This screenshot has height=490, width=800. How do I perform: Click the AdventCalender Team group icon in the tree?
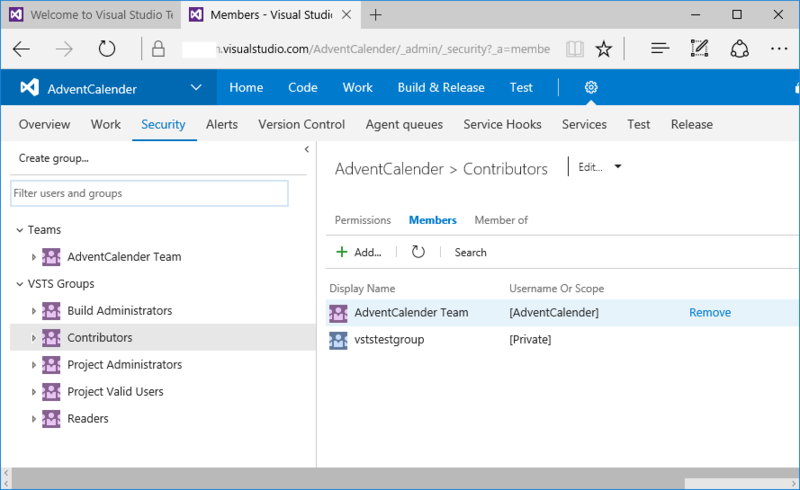(x=51, y=257)
